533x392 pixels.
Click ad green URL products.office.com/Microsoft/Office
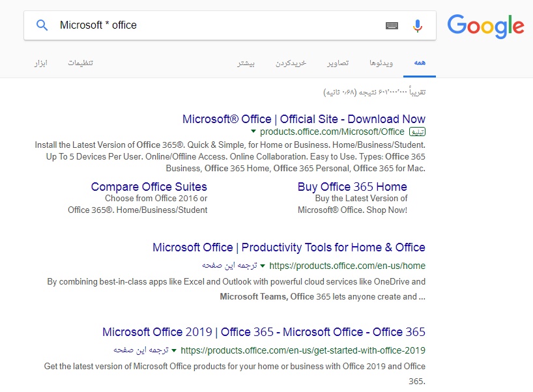tap(332, 132)
